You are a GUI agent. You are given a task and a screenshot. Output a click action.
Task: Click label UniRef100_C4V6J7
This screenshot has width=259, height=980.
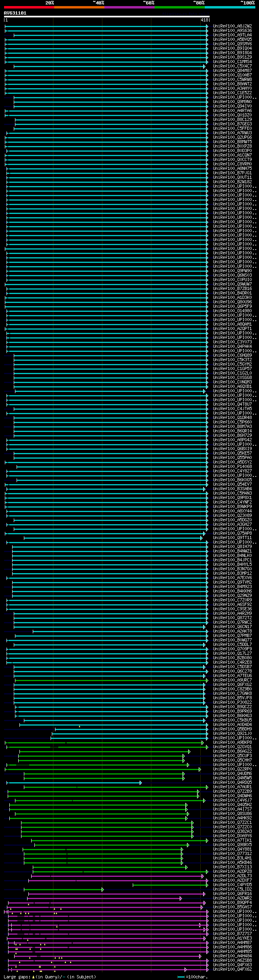(x=232, y=800)
